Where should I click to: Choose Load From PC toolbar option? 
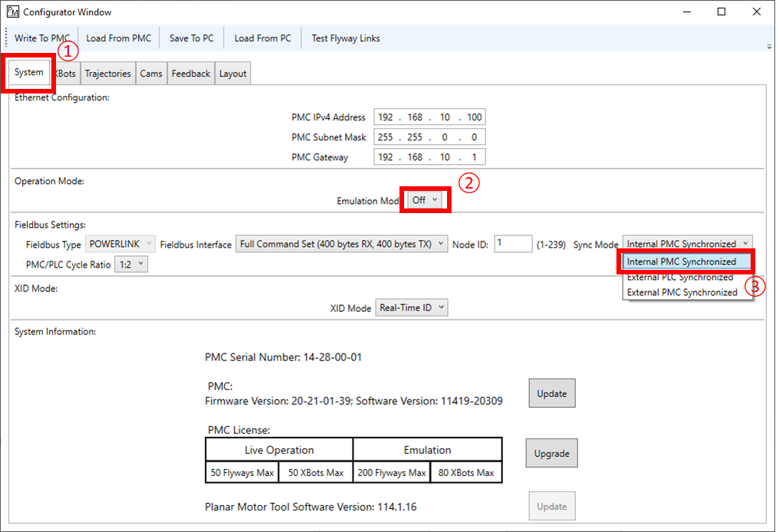click(262, 38)
